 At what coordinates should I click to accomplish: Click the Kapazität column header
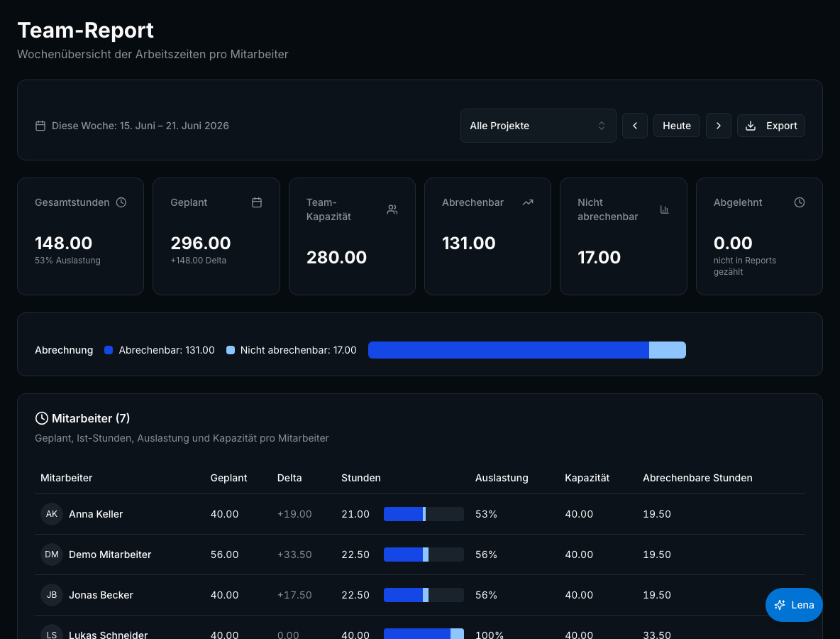587,478
